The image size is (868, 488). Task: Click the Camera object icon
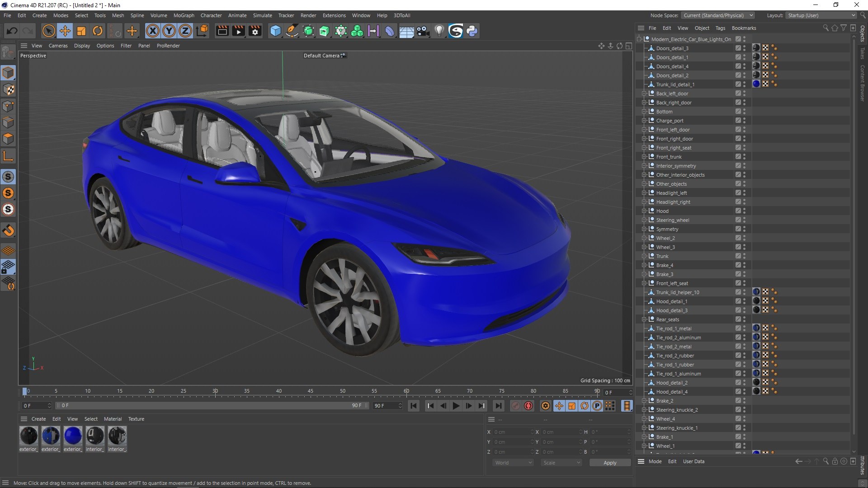click(423, 31)
